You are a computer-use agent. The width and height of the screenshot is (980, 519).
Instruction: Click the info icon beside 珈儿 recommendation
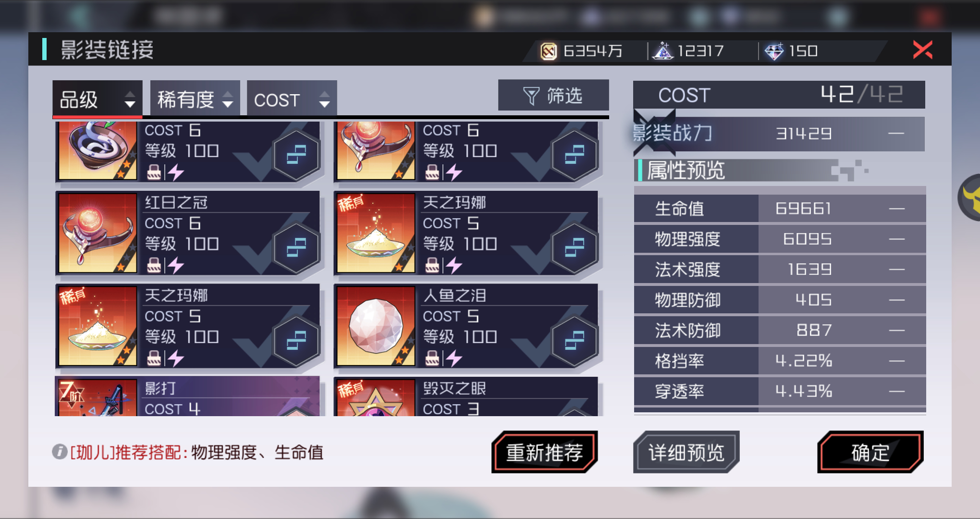click(60, 452)
